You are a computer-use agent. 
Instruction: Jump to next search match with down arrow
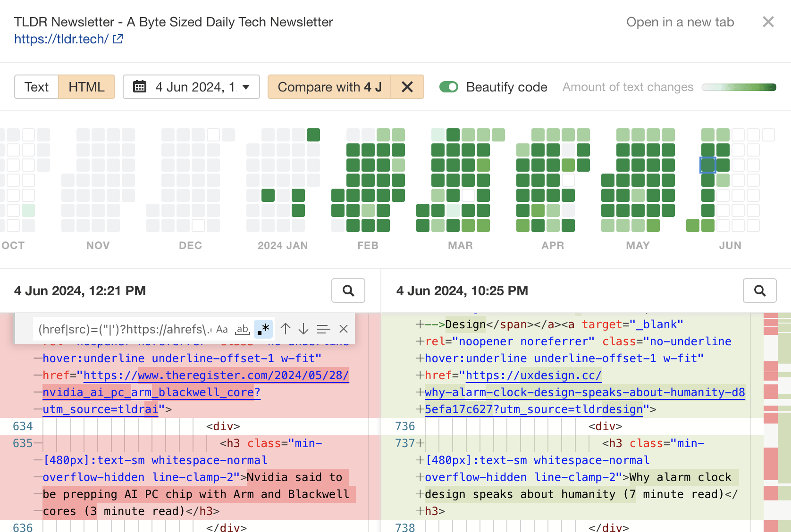[x=303, y=329]
